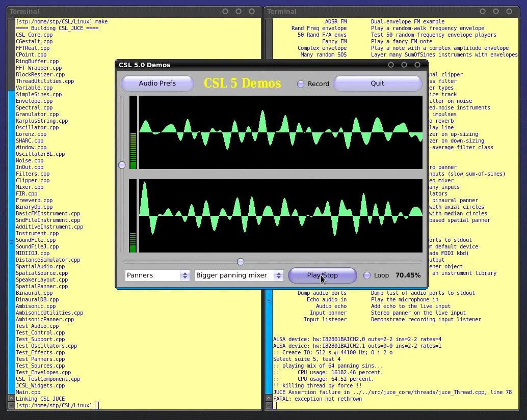Enable the Record toggle
This screenshot has width=527, height=420.
(313, 84)
